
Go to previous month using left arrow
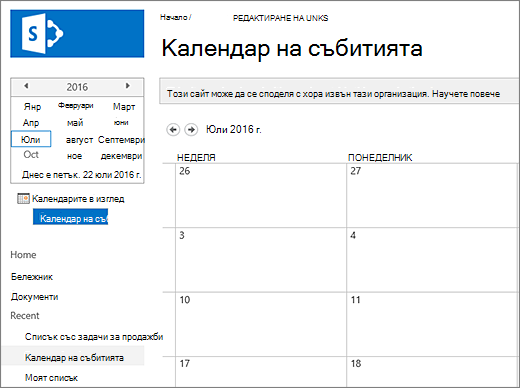pyautogui.click(x=173, y=129)
